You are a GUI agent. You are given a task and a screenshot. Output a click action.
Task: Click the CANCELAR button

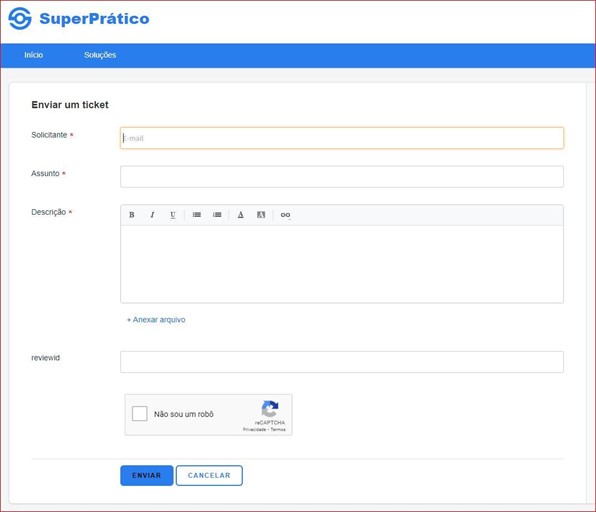[209, 476]
